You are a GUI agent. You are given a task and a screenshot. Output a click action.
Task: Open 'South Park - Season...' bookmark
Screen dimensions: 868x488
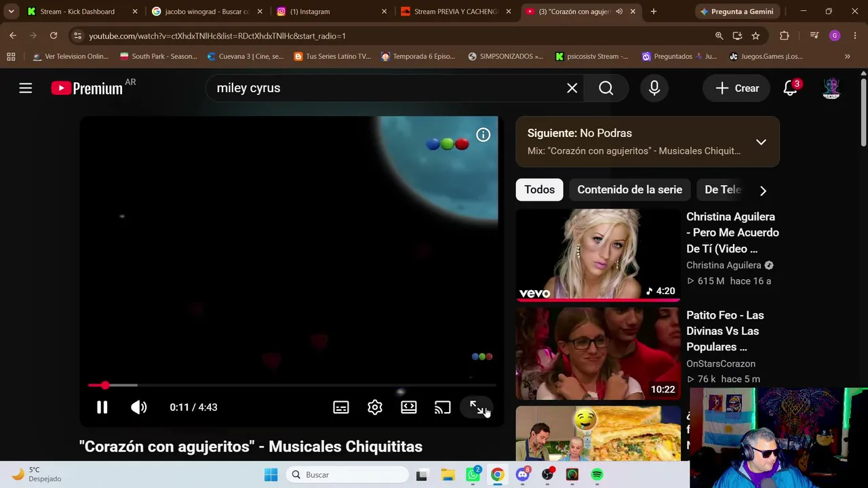[158, 56]
